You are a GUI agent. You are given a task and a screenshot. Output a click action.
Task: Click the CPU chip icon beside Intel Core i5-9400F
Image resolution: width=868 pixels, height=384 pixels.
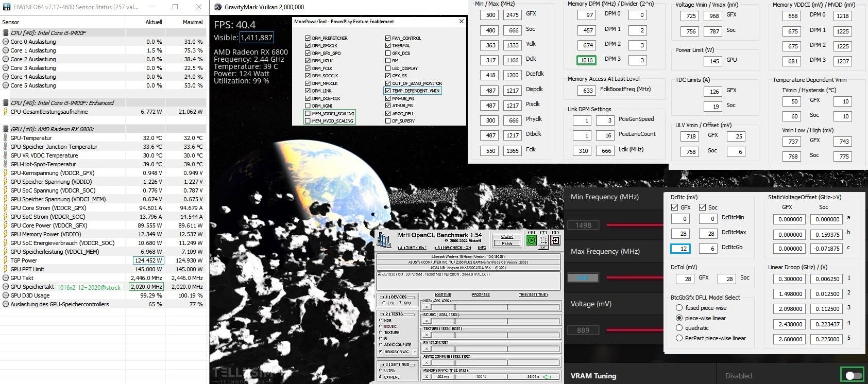pyautogui.click(x=6, y=33)
